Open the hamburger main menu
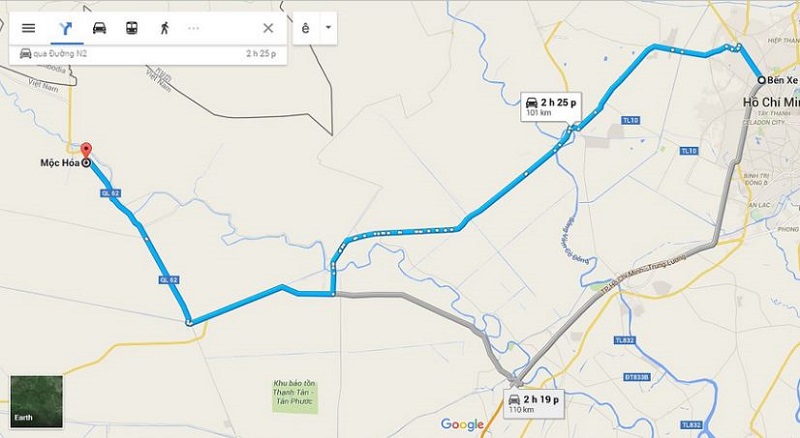 click(x=29, y=28)
